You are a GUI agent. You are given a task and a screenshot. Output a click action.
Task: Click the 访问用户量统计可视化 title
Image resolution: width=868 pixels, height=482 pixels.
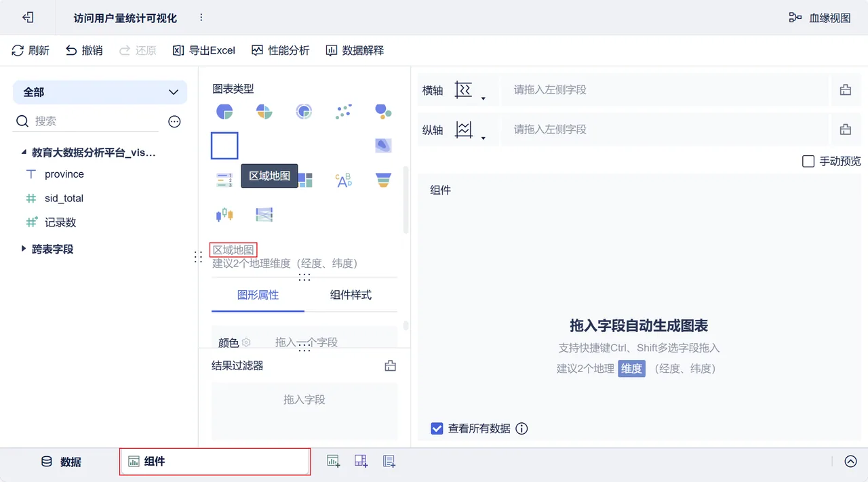pos(125,18)
